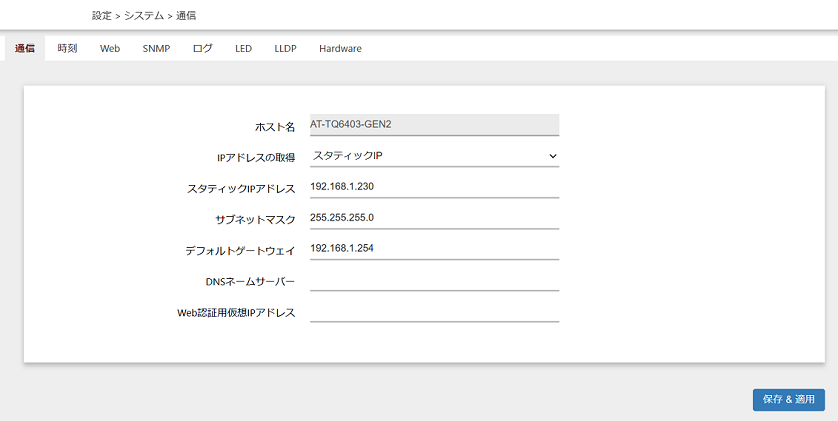Switch to the 時刻 tab
The height and width of the screenshot is (421, 838).
pyautogui.click(x=67, y=48)
